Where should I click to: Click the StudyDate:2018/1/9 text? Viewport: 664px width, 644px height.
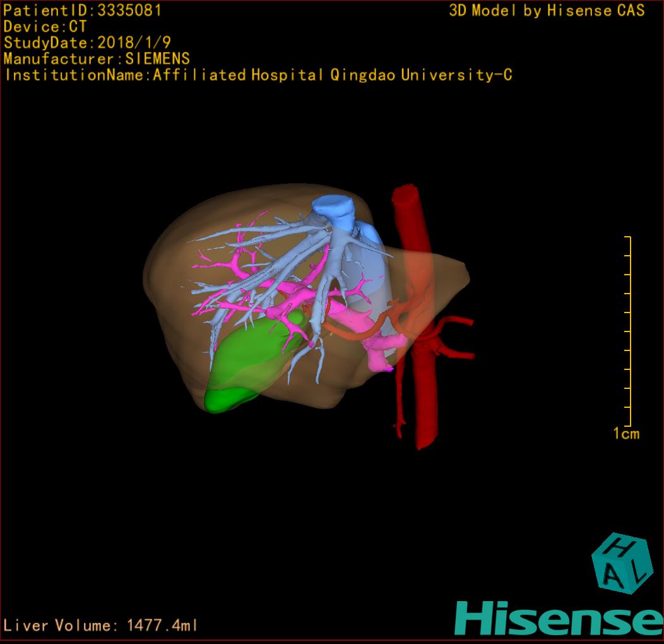pyautogui.click(x=87, y=43)
